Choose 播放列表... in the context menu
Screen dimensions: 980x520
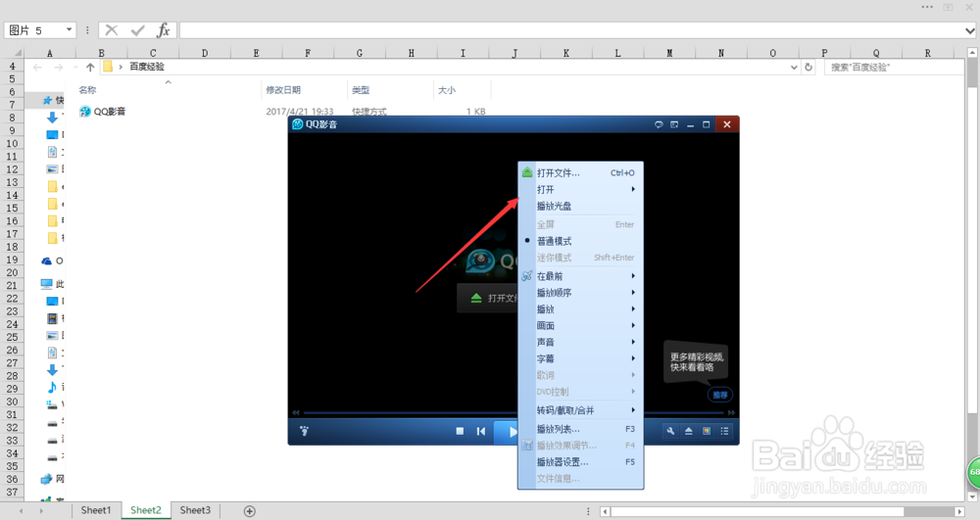click(580, 429)
